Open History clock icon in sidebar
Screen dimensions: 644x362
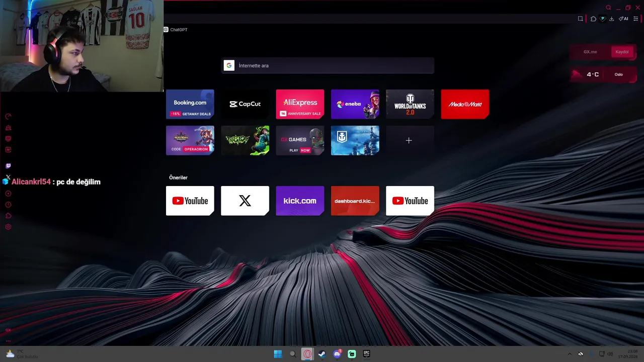(8, 205)
